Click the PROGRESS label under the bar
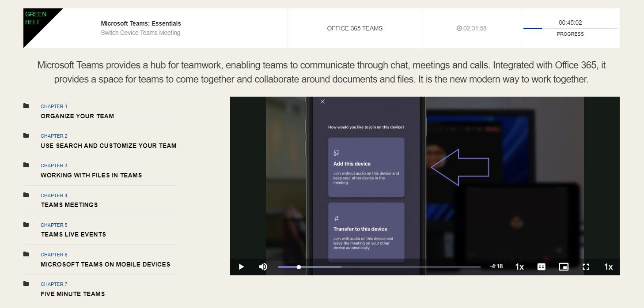Viewport: 644px width, 308px height. point(570,34)
